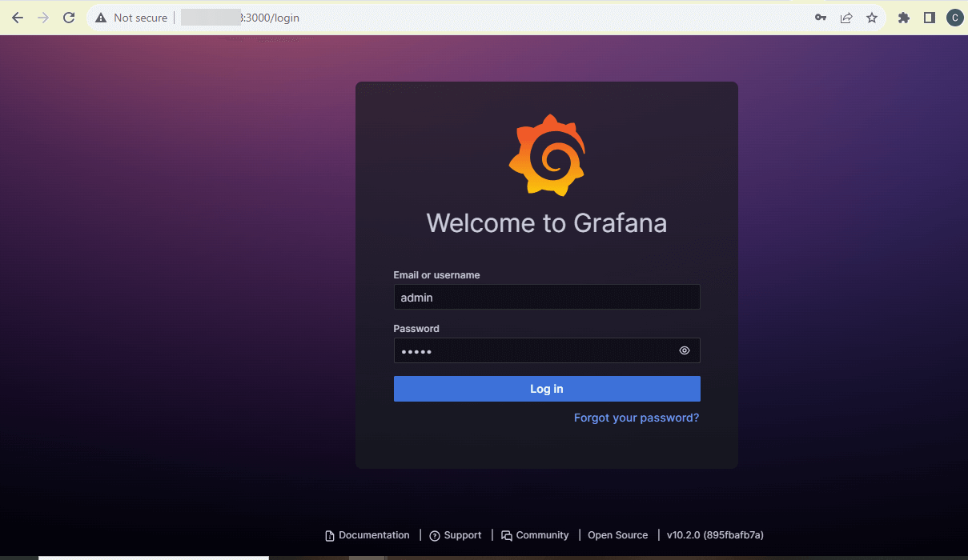Click the Log in button
The image size is (968, 560).
tap(547, 389)
